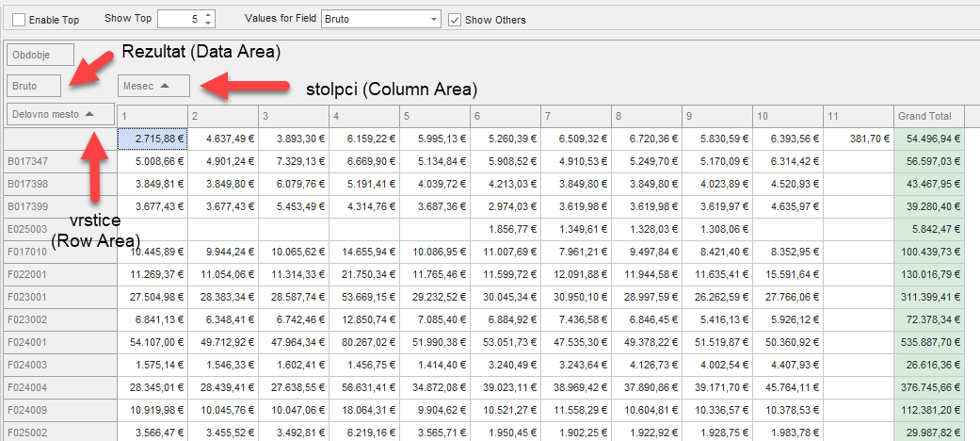The width and height of the screenshot is (980, 441).
Task: Select the month 8 column header
Action: [x=646, y=116]
